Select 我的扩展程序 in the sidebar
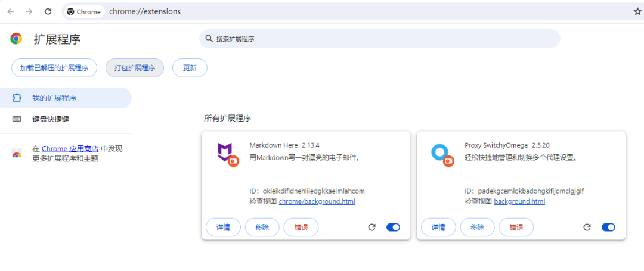 point(54,98)
